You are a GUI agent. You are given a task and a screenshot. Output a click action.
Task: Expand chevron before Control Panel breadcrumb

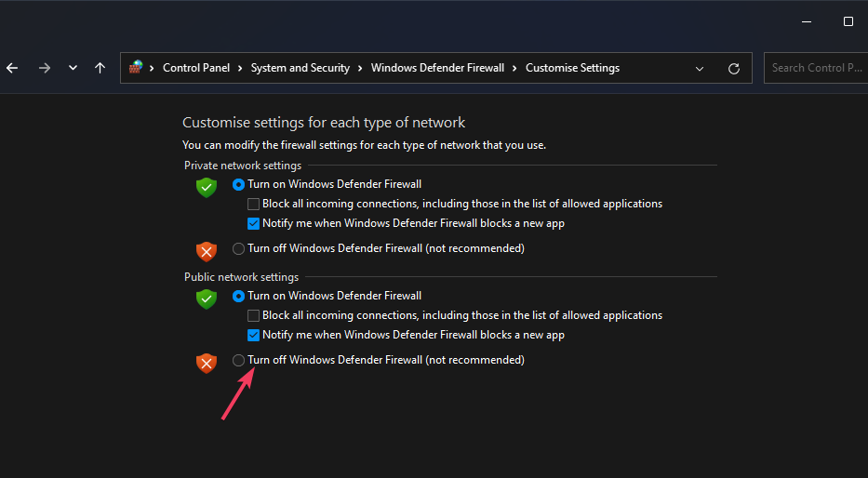[x=153, y=68]
